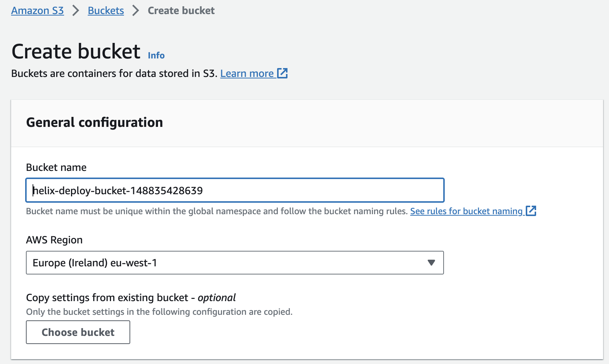Open the Europe (Ireland) eu-west-1 region selector
The width and height of the screenshot is (609, 364).
235,263
